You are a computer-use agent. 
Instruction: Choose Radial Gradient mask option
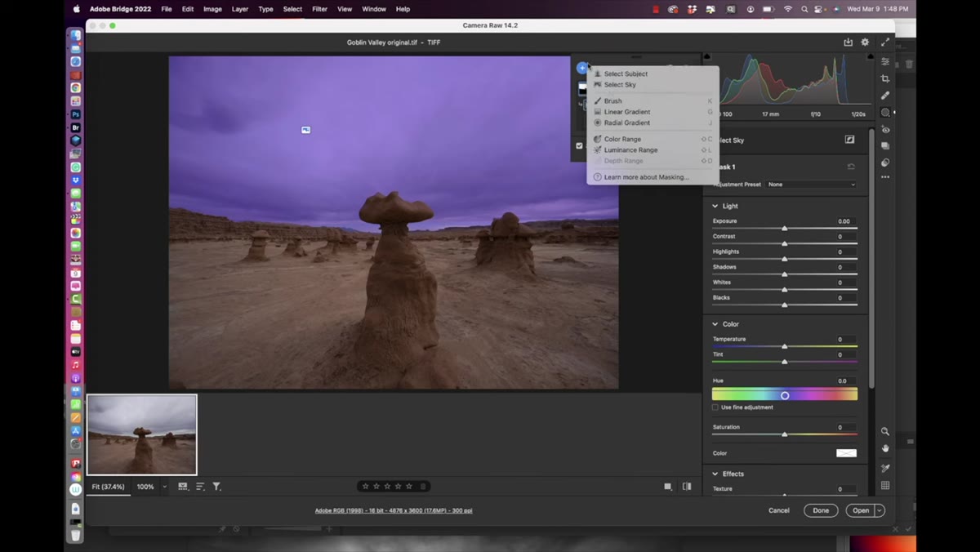click(x=627, y=122)
